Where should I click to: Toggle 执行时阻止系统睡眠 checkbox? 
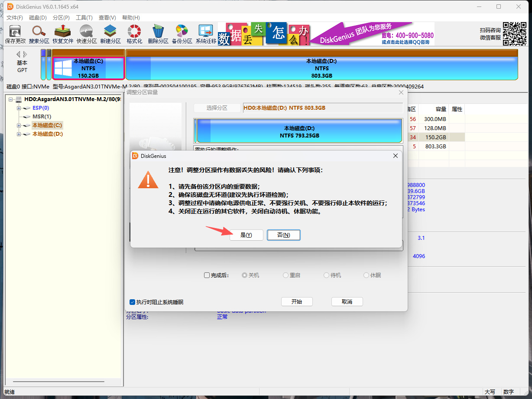tap(133, 302)
